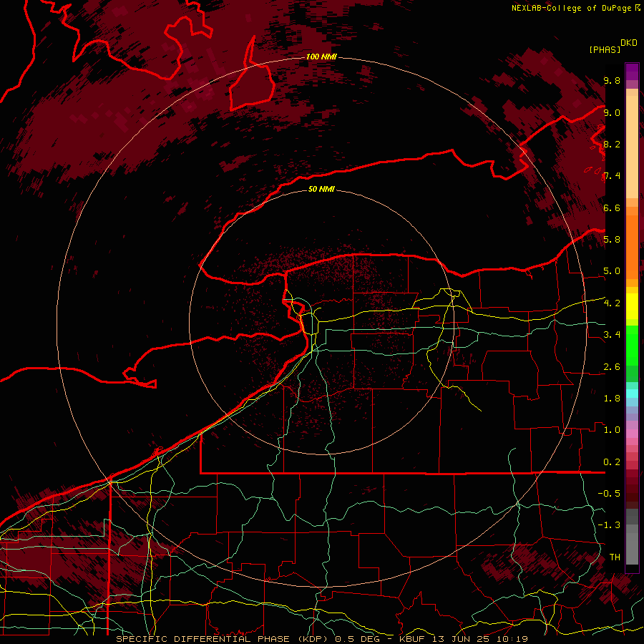Click the 9.0 scale value
The width and height of the screenshot is (644, 644).
(612, 112)
